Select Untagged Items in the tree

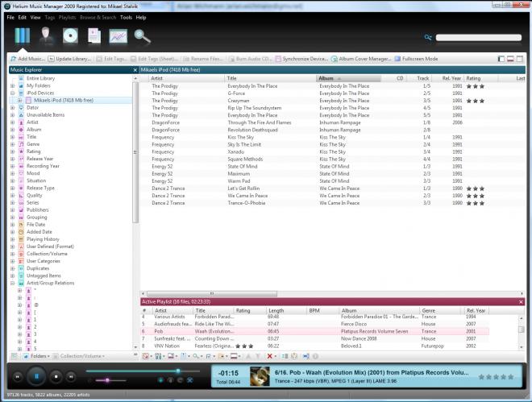coord(44,276)
